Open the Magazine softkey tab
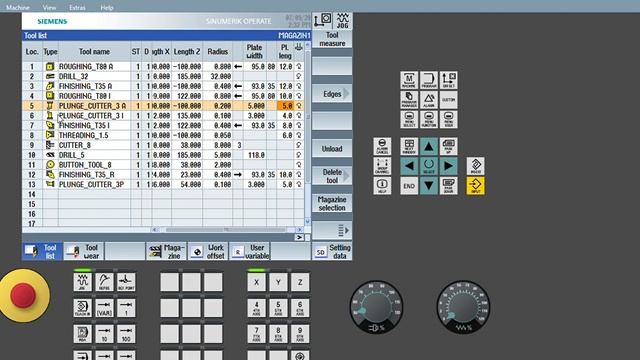This screenshot has width=640, height=360. 167,251
